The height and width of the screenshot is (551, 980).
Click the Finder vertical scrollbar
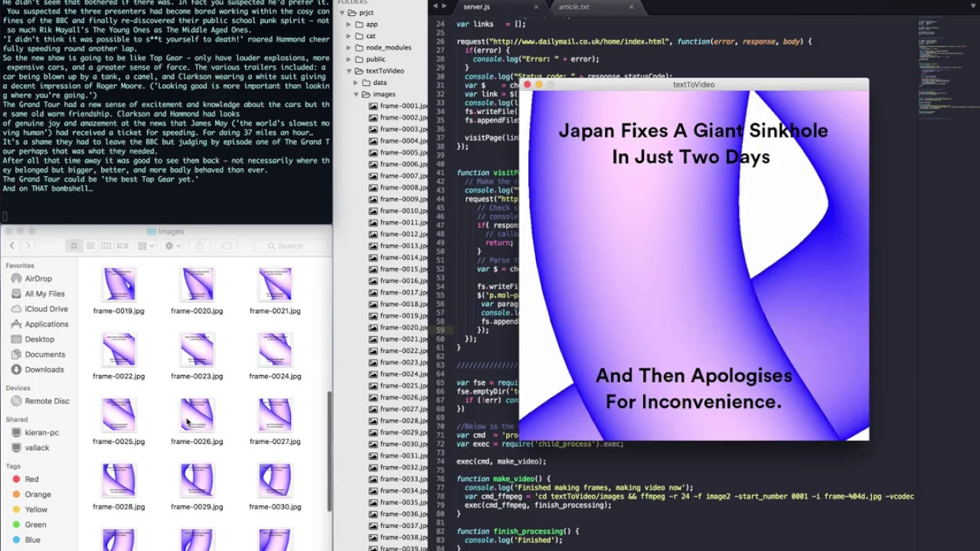330,452
